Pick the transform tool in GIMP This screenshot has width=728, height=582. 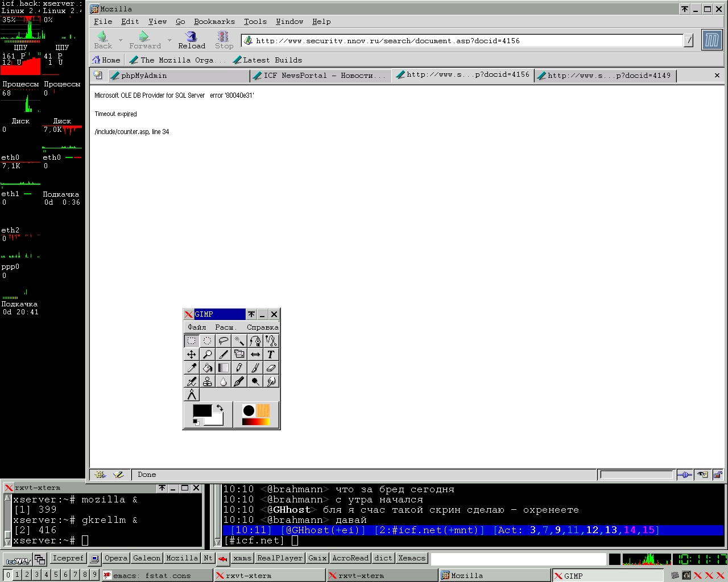(x=239, y=354)
